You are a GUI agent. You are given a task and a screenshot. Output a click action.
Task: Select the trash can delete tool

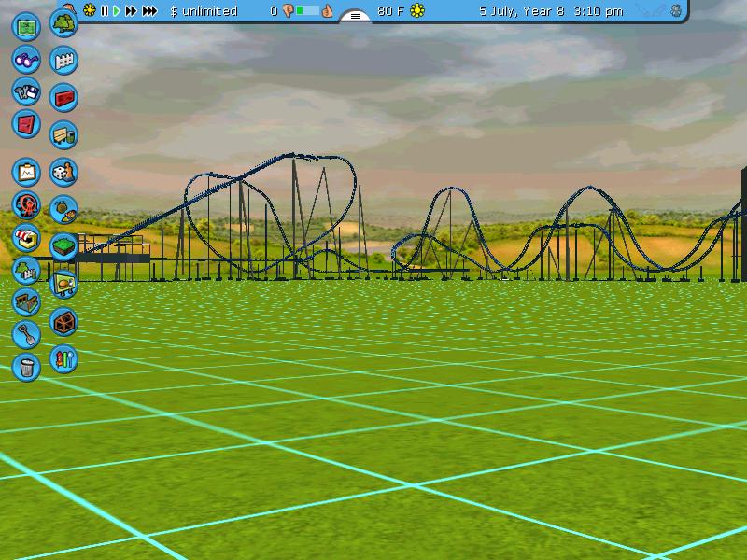click(x=26, y=367)
